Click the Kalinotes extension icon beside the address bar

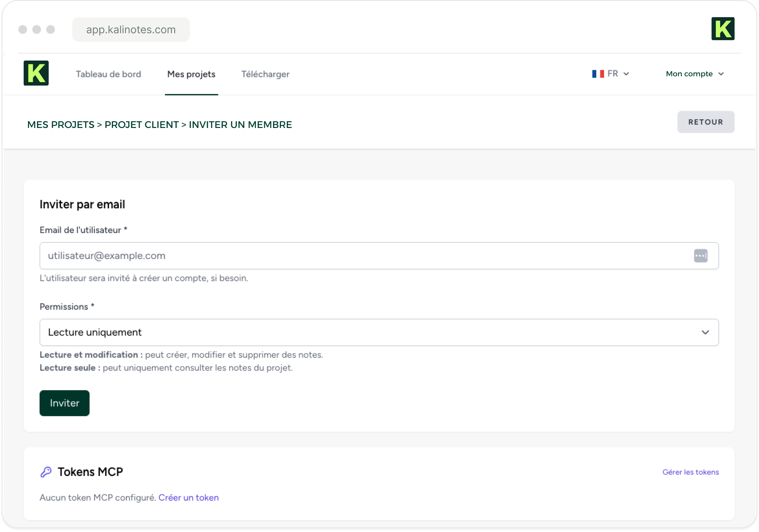click(x=723, y=29)
